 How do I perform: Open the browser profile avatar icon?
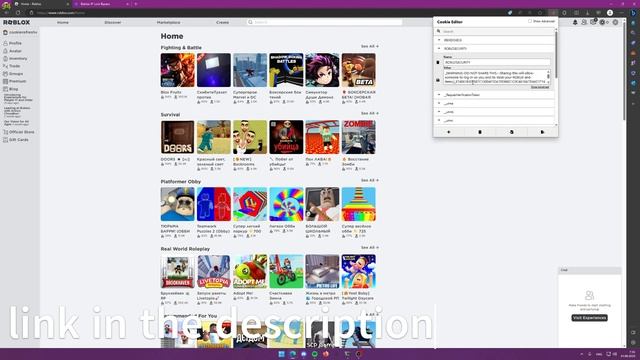coord(610,13)
